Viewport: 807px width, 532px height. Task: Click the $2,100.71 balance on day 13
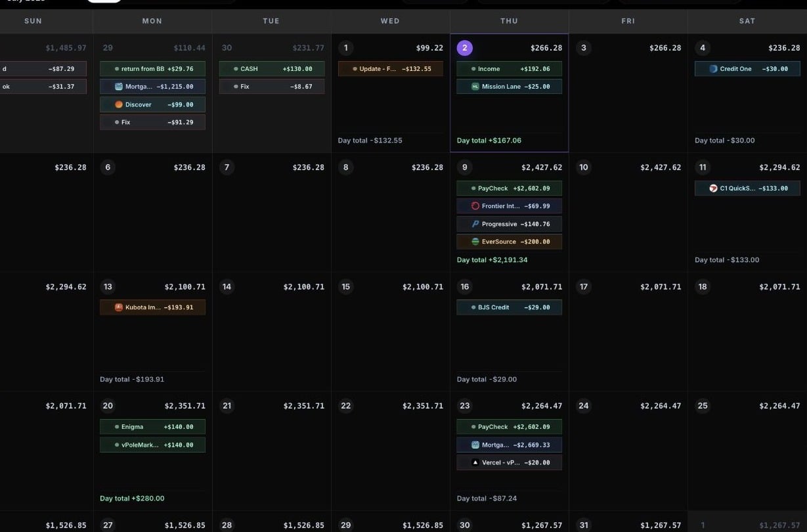(x=185, y=287)
